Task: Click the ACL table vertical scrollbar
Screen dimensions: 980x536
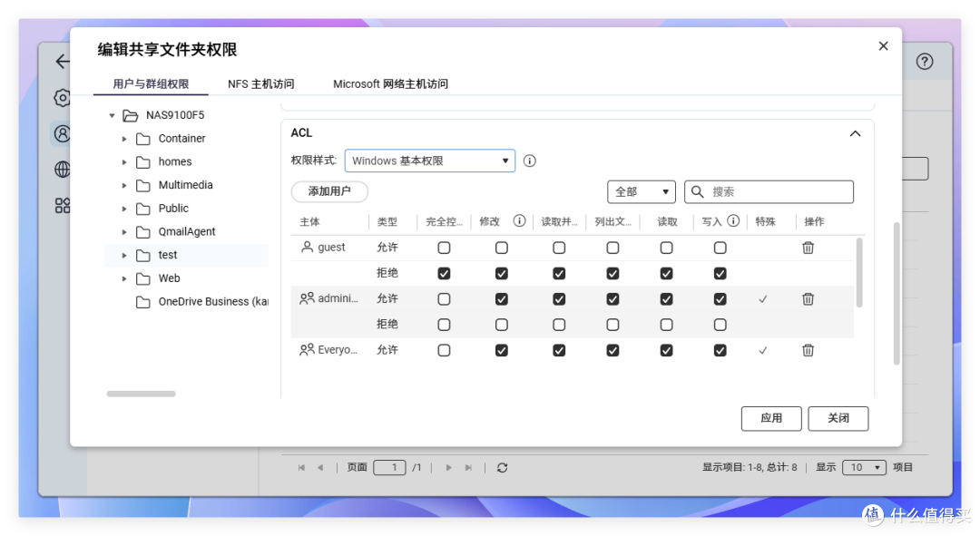Action: point(859,272)
